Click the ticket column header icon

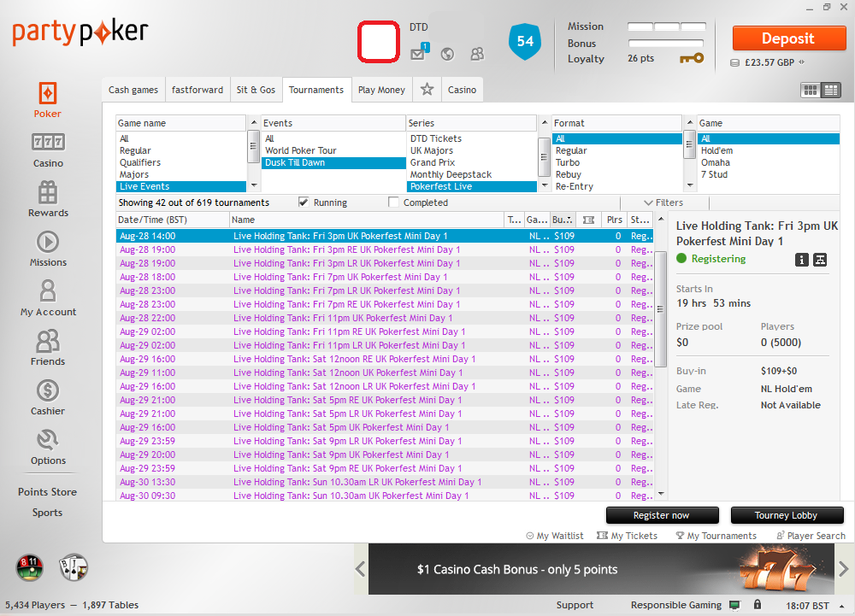pos(588,220)
